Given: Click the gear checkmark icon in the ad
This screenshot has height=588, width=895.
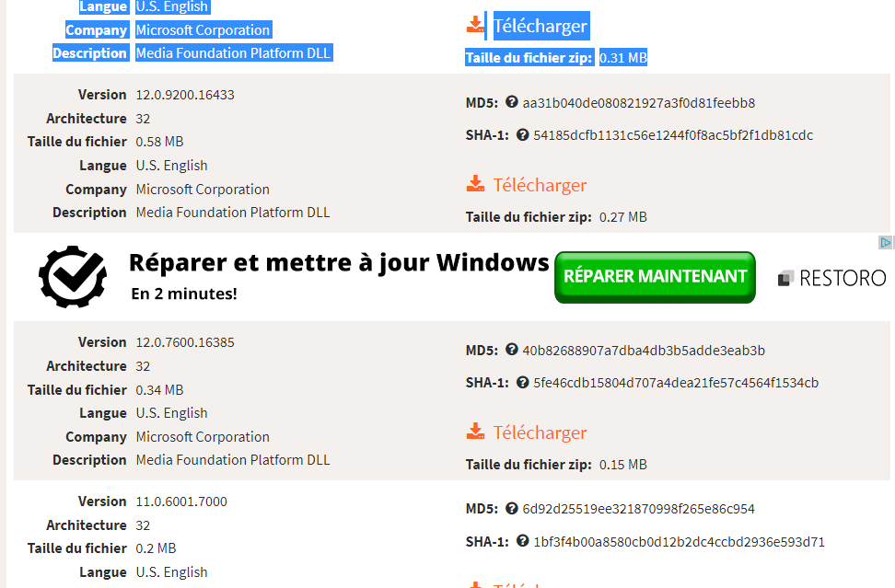Looking at the screenshot, I should pos(73,277).
